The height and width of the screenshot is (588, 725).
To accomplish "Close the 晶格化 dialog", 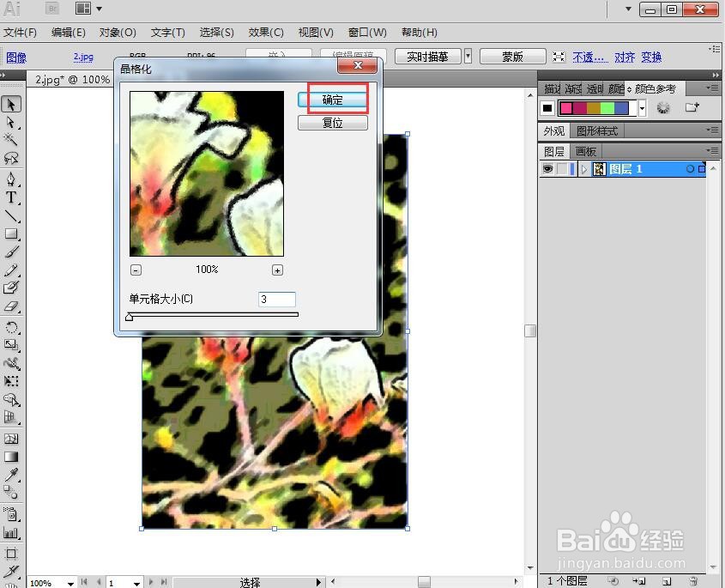I will click(358, 65).
